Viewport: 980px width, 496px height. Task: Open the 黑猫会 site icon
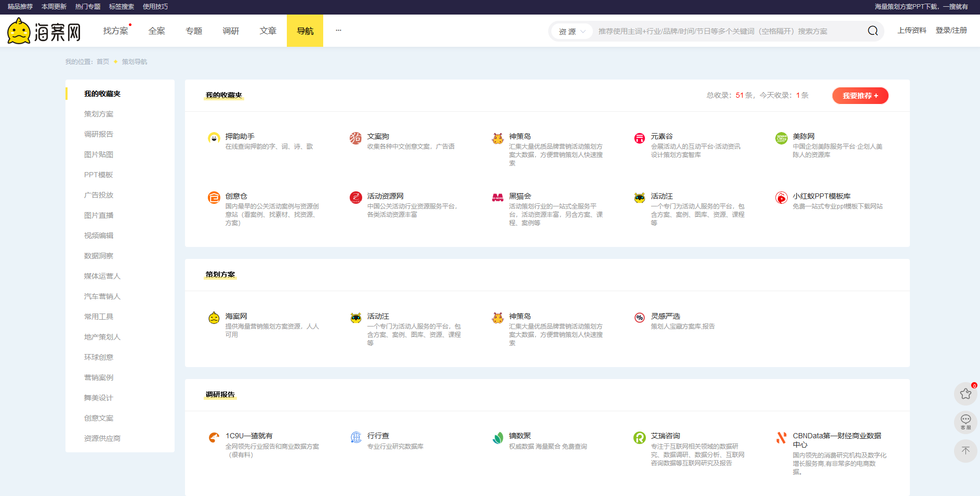[x=498, y=198]
